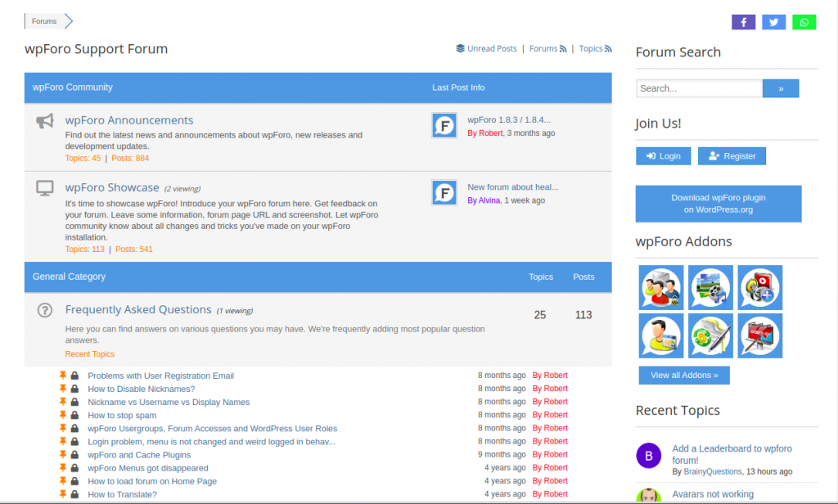
Task: Open the Frequently Asked Questions forum
Action: [138, 309]
